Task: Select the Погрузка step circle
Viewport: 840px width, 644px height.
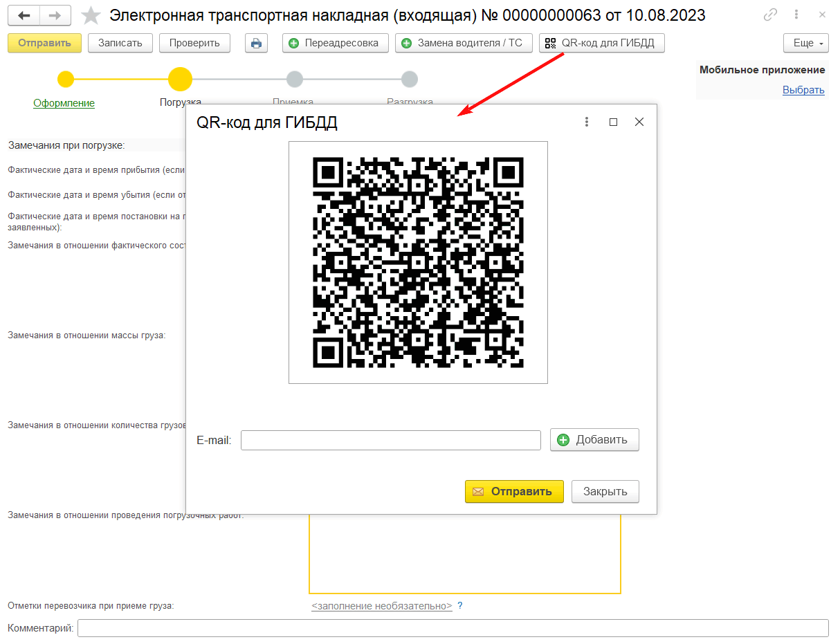Action: (180, 79)
